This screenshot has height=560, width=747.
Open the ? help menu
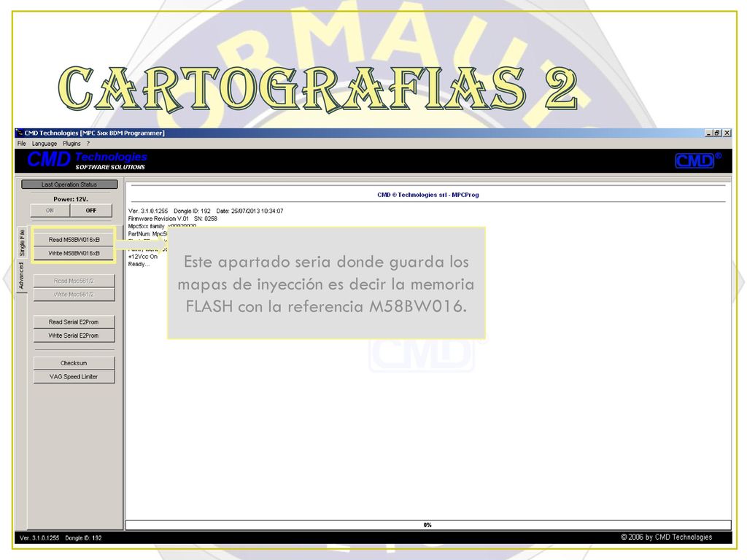(x=88, y=144)
